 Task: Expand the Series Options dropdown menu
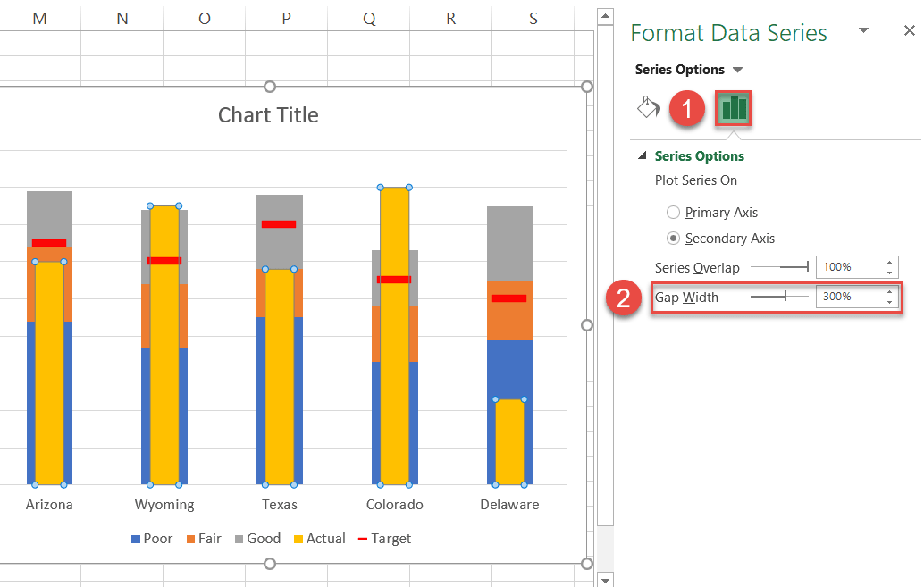point(737,70)
